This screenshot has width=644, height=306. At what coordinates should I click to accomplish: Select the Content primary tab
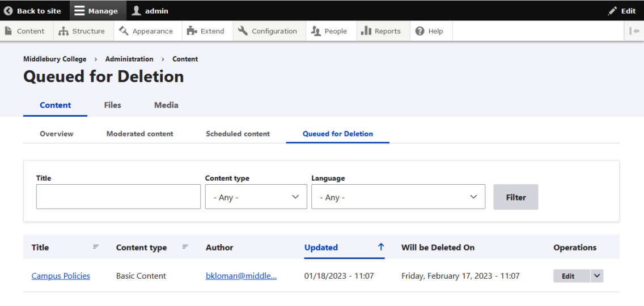tap(56, 105)
